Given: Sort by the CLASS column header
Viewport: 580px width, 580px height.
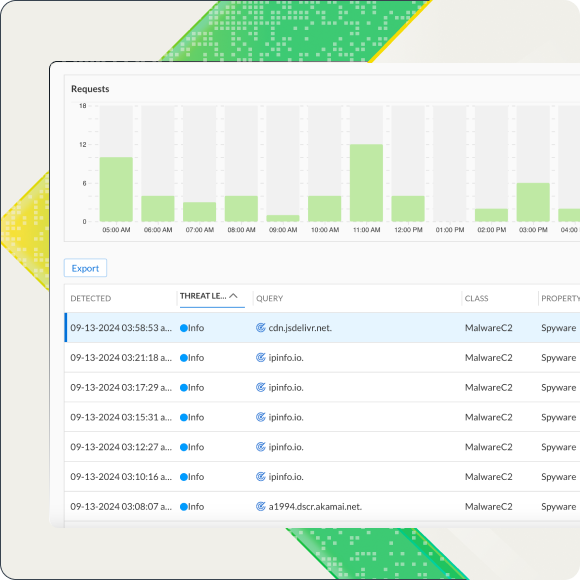Looking at the screenshot, I should pos(476,298).
